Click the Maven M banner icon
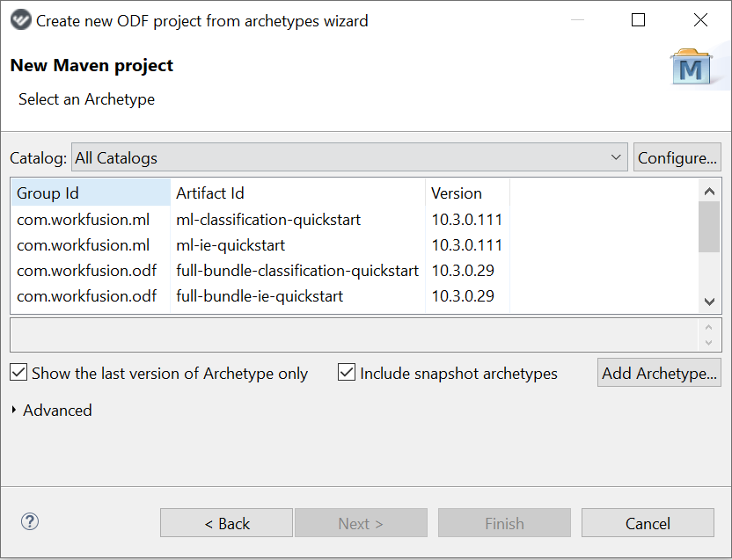Image resolution: width=732 pixels, height=560 pixels. (x=691, y=67)
